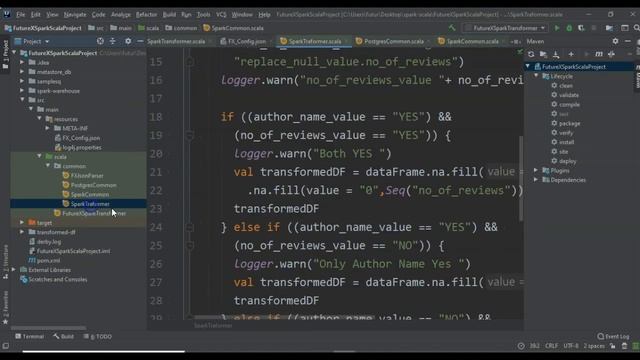Expand Maven Plugins node

536,170
